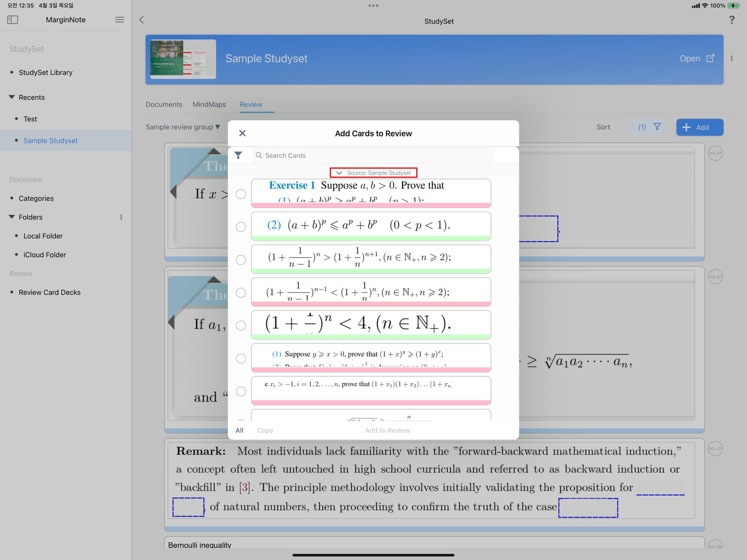Tap the top 02-07 date badge
This screenshot has width=747, height=560.
(715, 153)
